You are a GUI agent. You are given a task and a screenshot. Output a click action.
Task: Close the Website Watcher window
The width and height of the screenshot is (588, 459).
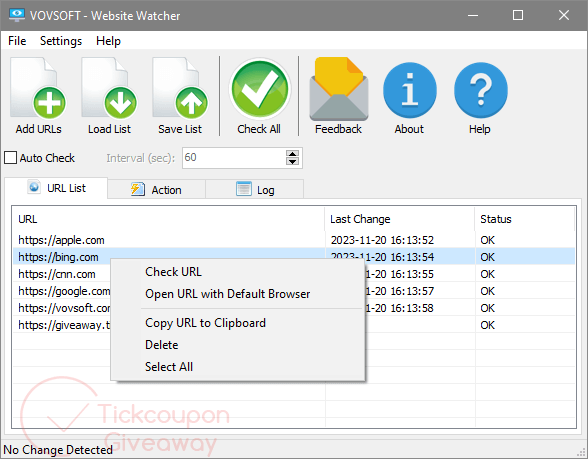click(x=564, y=15)
